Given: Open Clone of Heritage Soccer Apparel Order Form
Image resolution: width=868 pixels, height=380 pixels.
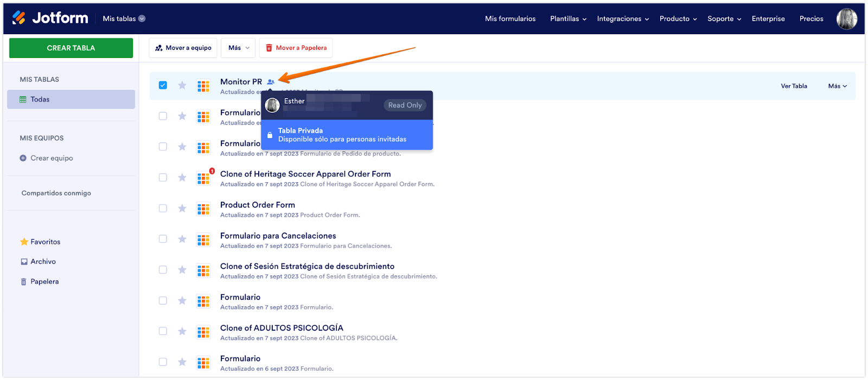Looking at the screenshot, I should pos(305,174).
